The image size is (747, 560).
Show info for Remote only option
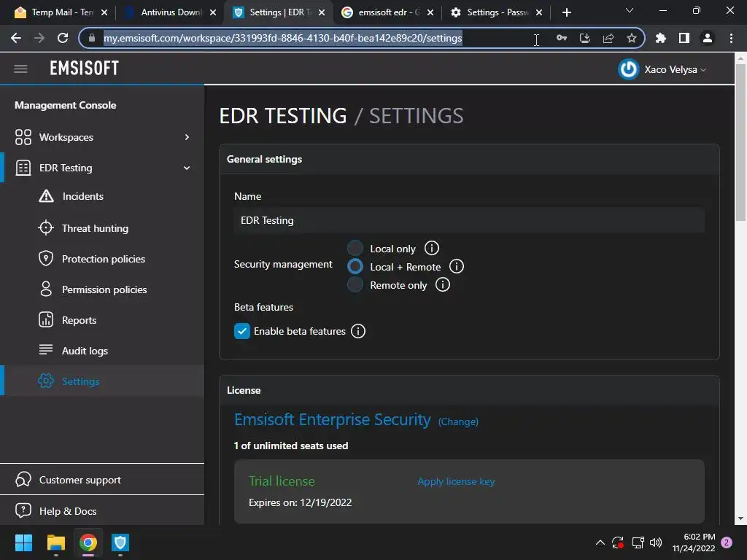[x=443, y=285]
